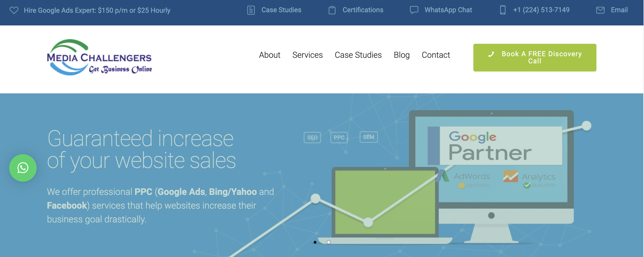Open Case Studies link in the blue top bar

(x=281, y=10)
